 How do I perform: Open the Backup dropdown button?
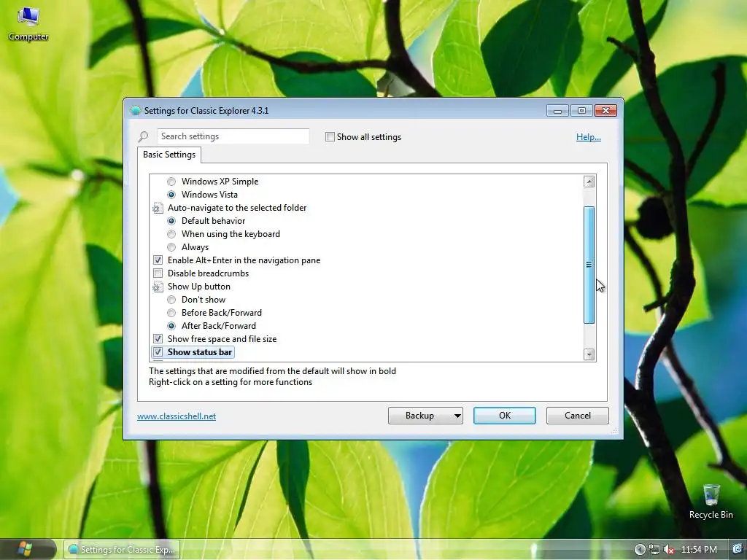[x=425, y=416]
